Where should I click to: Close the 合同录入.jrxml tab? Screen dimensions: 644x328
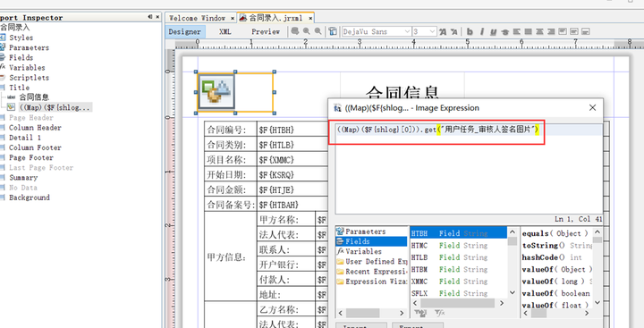pyautogui.click(x=310, y=19)
